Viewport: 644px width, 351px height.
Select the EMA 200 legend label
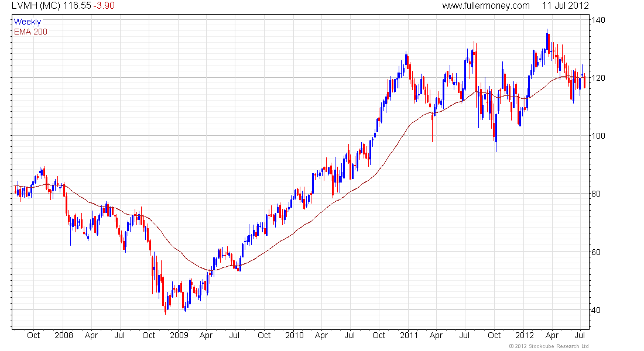(x=30, y=32)
